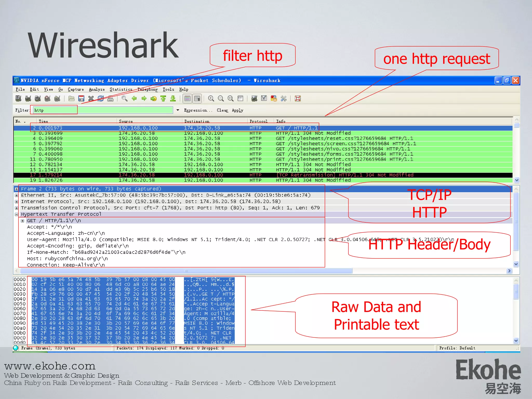Image resolution: width=532 pixels, height=399 pixels.
Task: Open help lifebuoy icon
Action: tap(298, 98)
